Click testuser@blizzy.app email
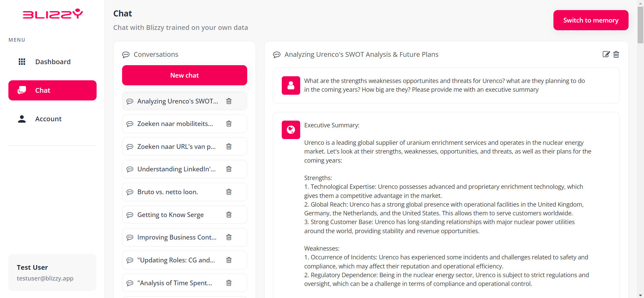The image size is (644, 298). coord(45,278)
